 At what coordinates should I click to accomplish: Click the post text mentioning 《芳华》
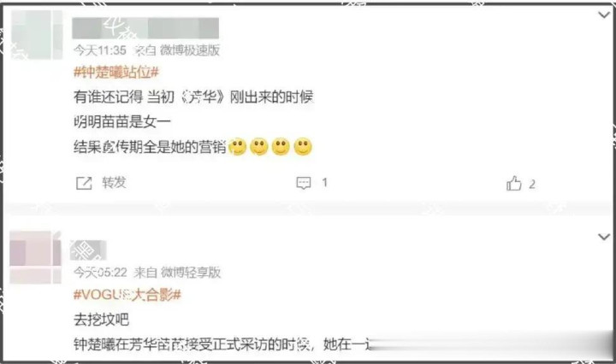193,97
